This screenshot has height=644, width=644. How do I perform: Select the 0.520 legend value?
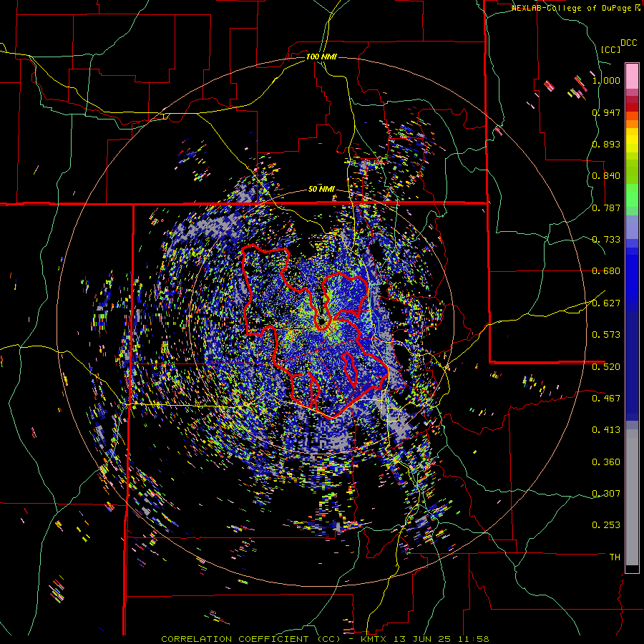tap(606, 367)
